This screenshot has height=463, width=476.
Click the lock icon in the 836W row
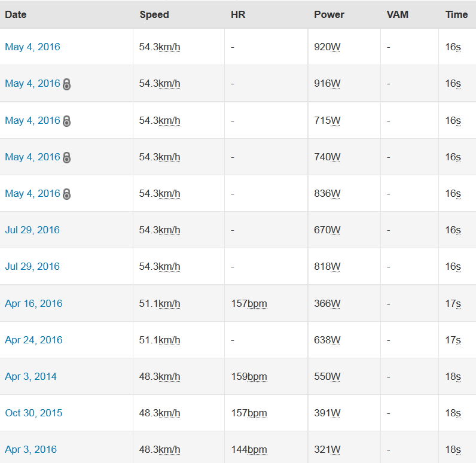(x=67, y=194)
